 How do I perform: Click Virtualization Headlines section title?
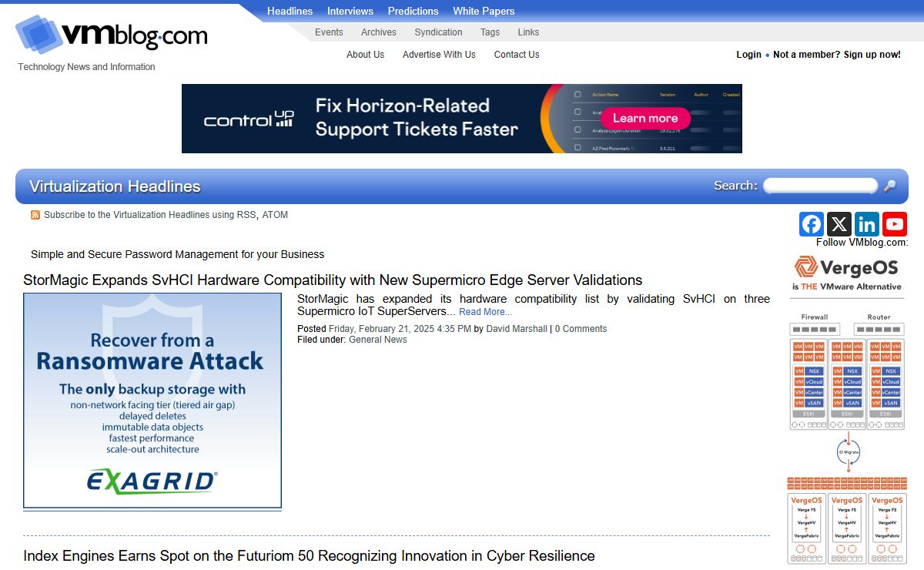[x=115, y=186]
